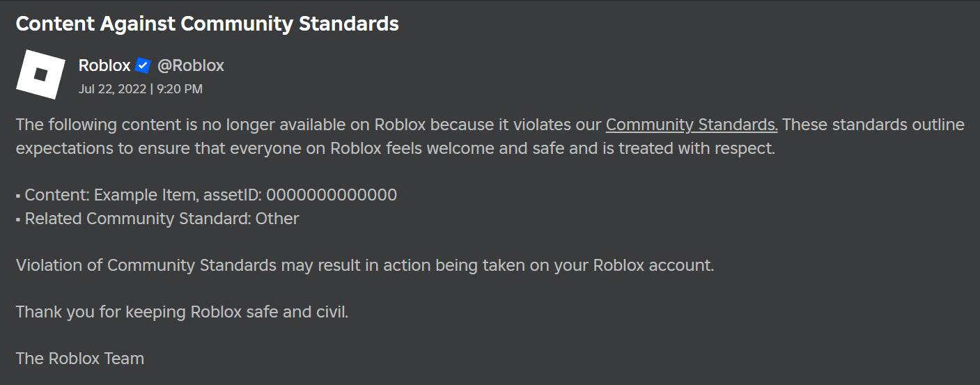Click the Jul 22, 2022 date
Image resolution: width=980 pixels, height=385 pixels.
tap(112, 89)
